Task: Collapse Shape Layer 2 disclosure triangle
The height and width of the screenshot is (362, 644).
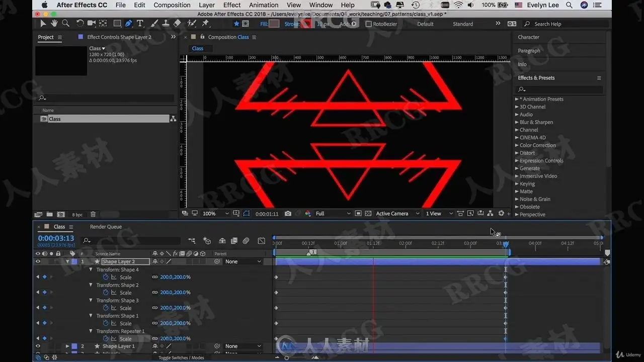Action: pyautogui.click(x=67, y=261)
